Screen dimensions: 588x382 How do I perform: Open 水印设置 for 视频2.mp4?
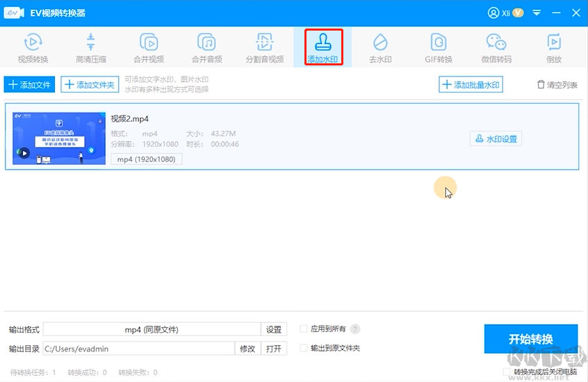pos(496,139)
